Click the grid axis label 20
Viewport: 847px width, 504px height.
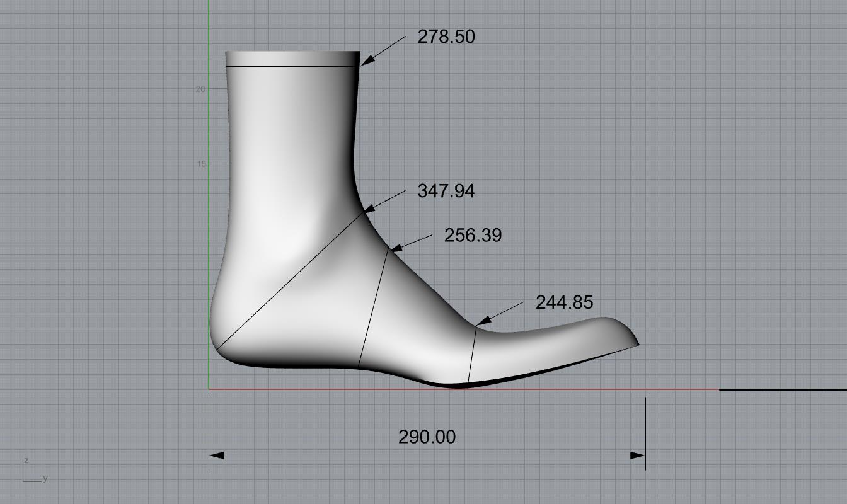200,89
